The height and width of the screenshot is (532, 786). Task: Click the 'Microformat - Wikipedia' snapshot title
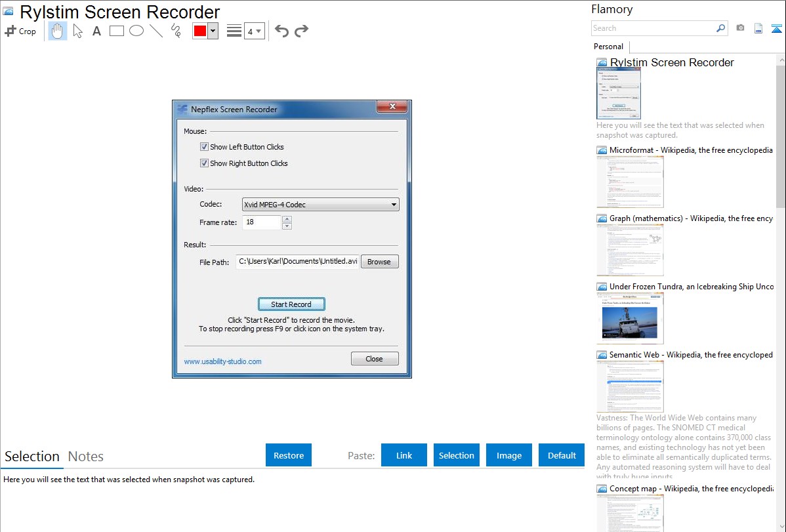691,150
